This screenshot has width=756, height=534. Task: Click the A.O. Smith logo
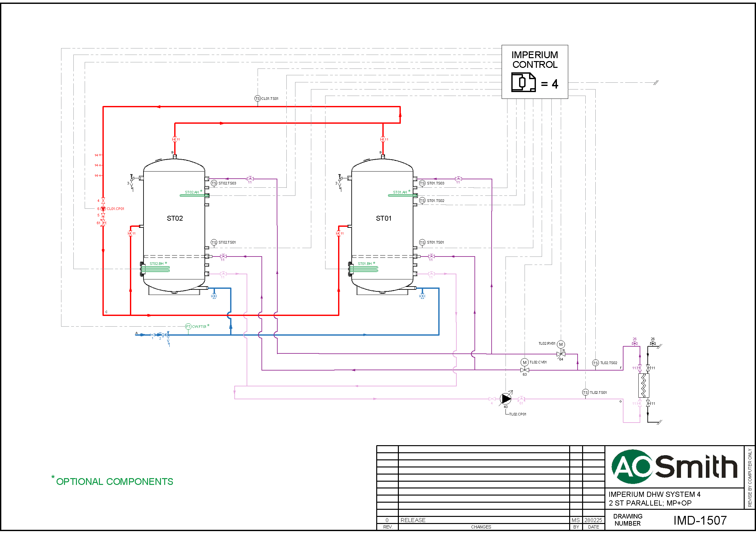674,466
